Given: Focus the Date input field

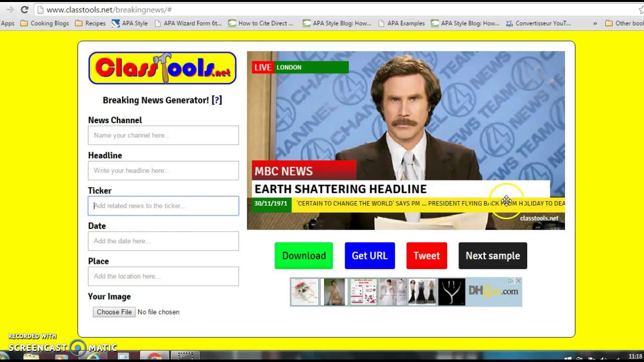Looking at the screenshot, I should (x=164, y=241).
